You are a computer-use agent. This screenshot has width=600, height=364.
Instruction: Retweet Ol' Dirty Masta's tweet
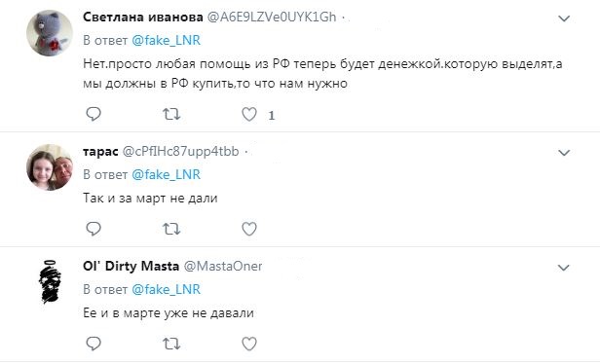(171, 344)
